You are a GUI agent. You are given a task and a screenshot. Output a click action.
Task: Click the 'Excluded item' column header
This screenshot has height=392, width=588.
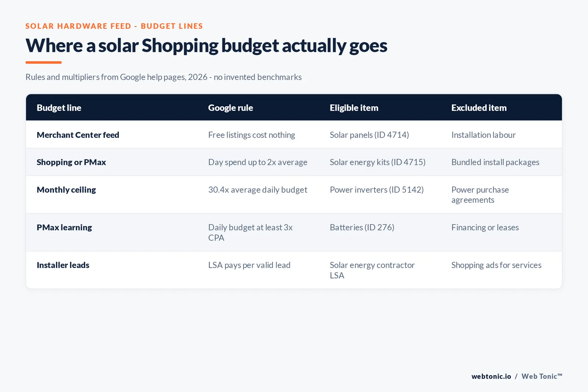[479, 108]
